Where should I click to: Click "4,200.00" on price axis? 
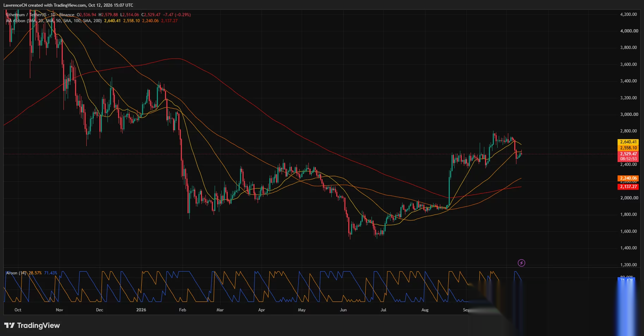[628, 14]
